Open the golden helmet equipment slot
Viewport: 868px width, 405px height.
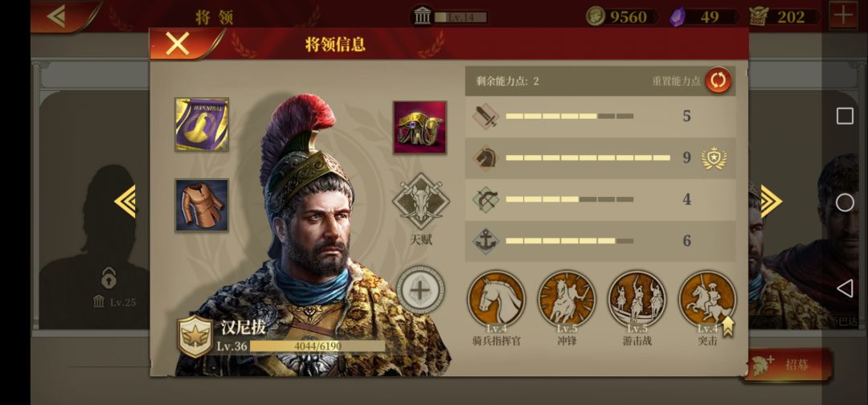[420, 127]
